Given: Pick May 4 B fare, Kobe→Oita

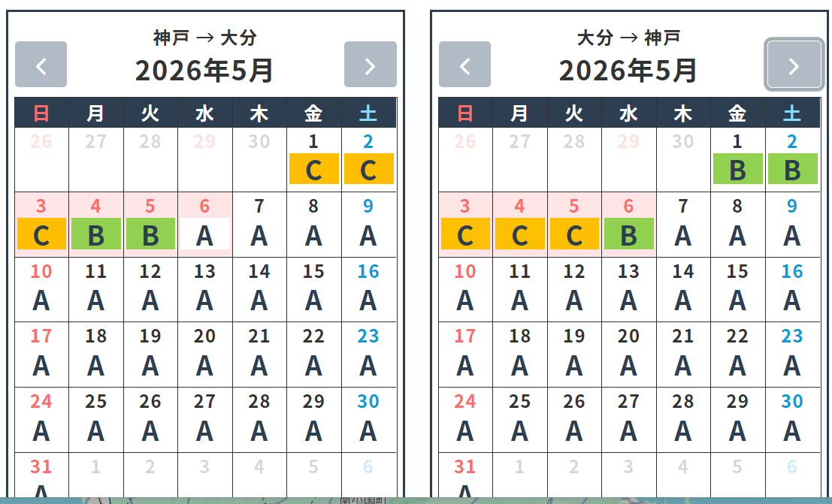Looking at the screenshot, I should point(95,234).
